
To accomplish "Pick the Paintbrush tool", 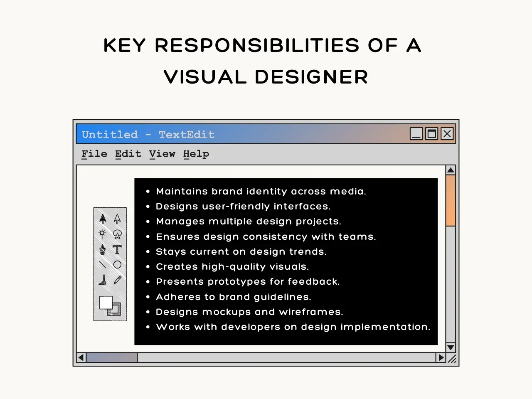I will click(x=103, y=280).
